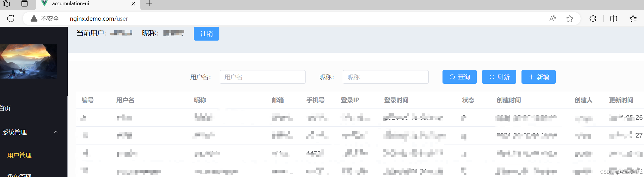Click the 更新时间 column header
Viewport: 644px width, 177px height.
pos(621,100)
